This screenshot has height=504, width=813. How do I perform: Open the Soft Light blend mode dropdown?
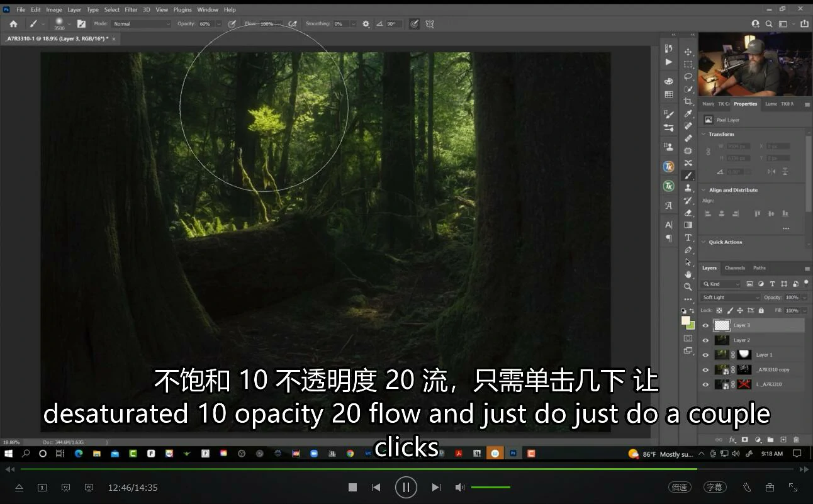point(731,298)
